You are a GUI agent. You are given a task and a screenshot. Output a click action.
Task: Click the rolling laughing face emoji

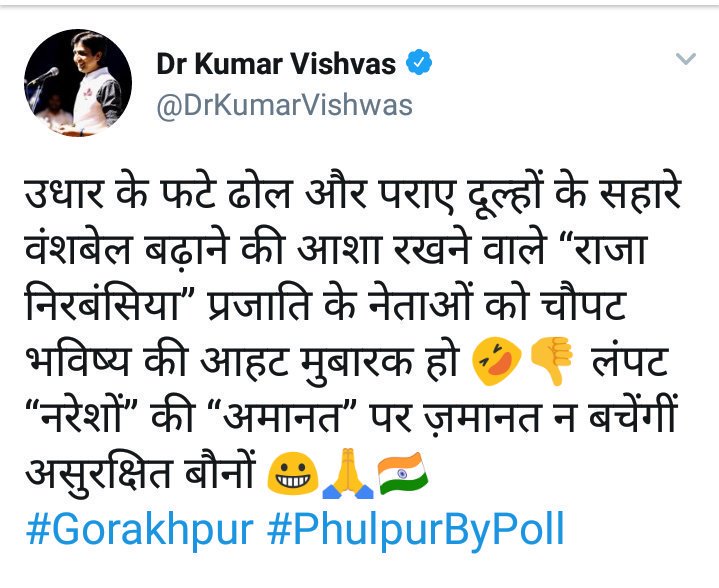click(x=497, y=361)
